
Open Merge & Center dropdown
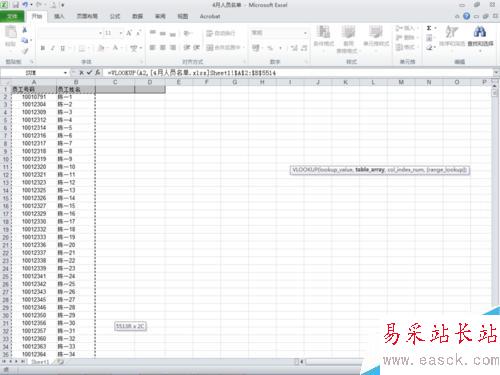(225, 48)
